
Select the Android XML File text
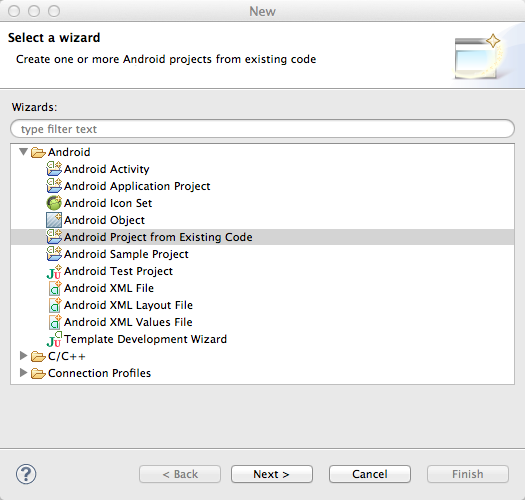pos(109,288)
